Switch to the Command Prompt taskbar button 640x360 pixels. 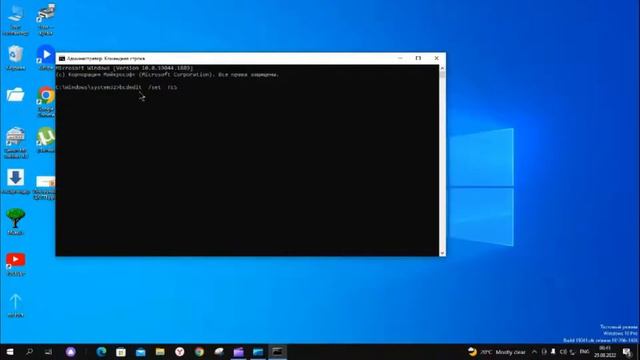point(278,352)
